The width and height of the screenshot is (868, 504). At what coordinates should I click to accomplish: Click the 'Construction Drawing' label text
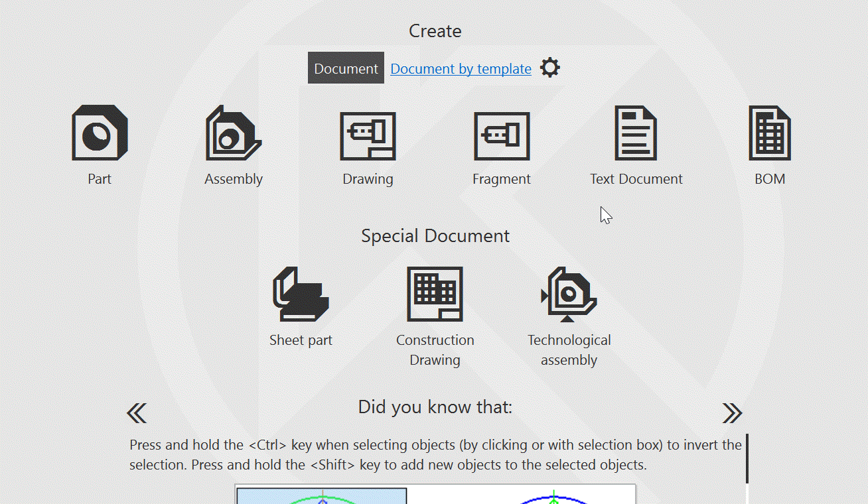coord(435,350)
